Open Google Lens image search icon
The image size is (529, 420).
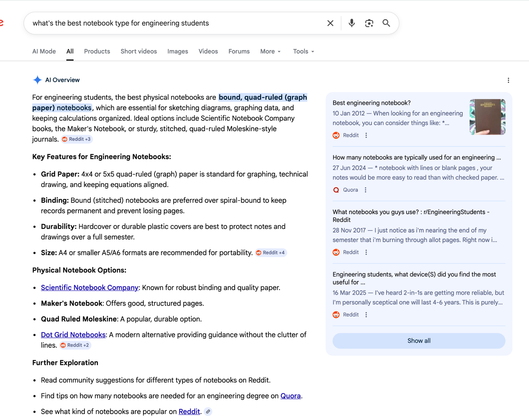pos(369,23)
